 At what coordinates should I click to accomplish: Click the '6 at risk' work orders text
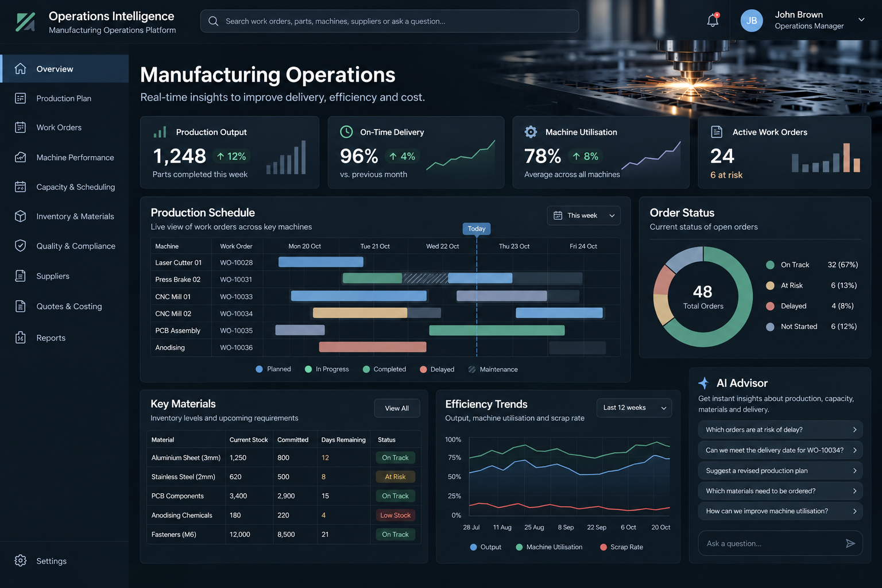pyautogui.click(x=726, y=175)
